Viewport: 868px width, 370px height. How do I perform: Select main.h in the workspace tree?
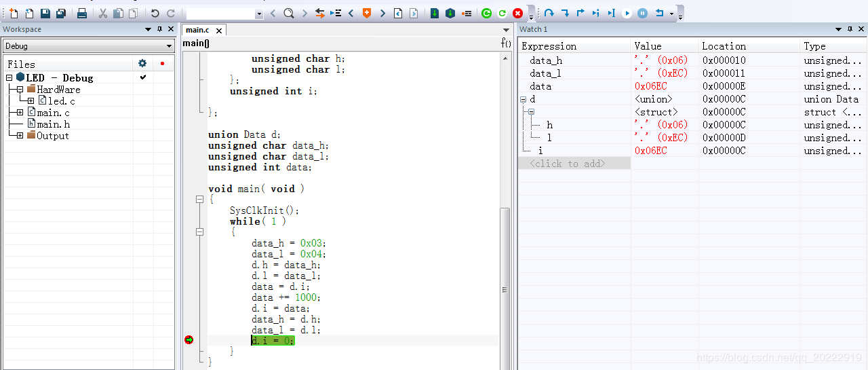tap(53, 124)
